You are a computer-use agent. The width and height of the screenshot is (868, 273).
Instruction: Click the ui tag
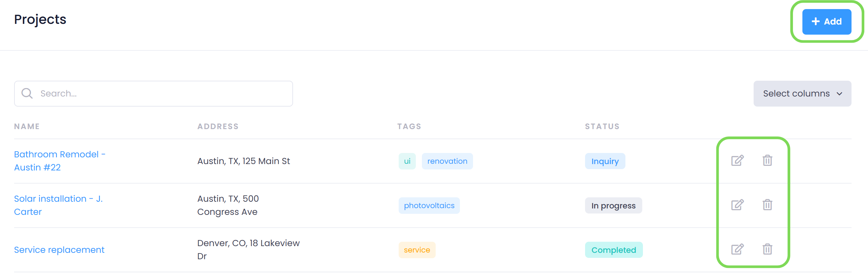tap(407, 161)
